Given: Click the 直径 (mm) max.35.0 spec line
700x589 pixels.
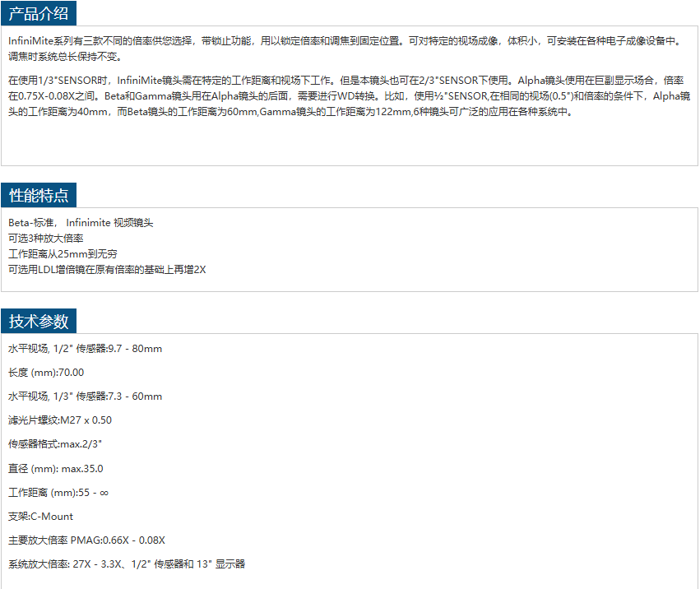Looking at the screenshot, I should click(56, 469).
